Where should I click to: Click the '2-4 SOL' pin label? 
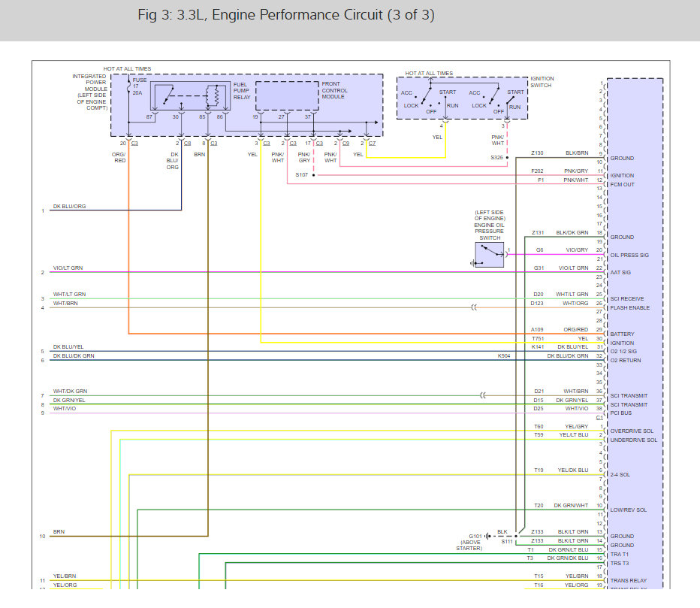620,474
